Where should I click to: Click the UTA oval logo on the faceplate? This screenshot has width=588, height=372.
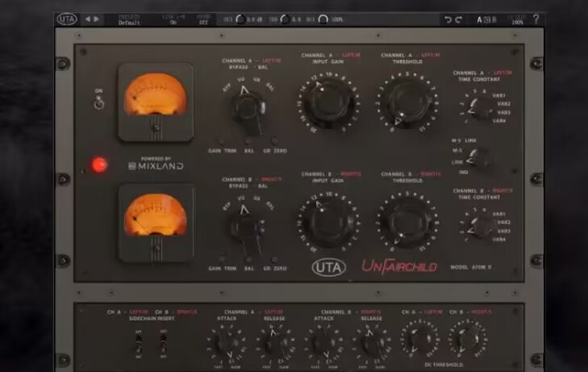[x=329, y=267]
